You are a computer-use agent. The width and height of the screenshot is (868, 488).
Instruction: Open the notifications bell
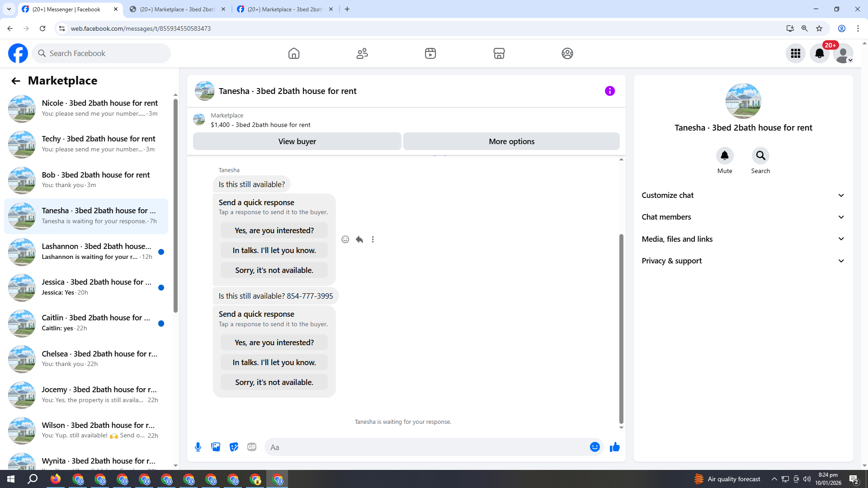coord(819,53)
